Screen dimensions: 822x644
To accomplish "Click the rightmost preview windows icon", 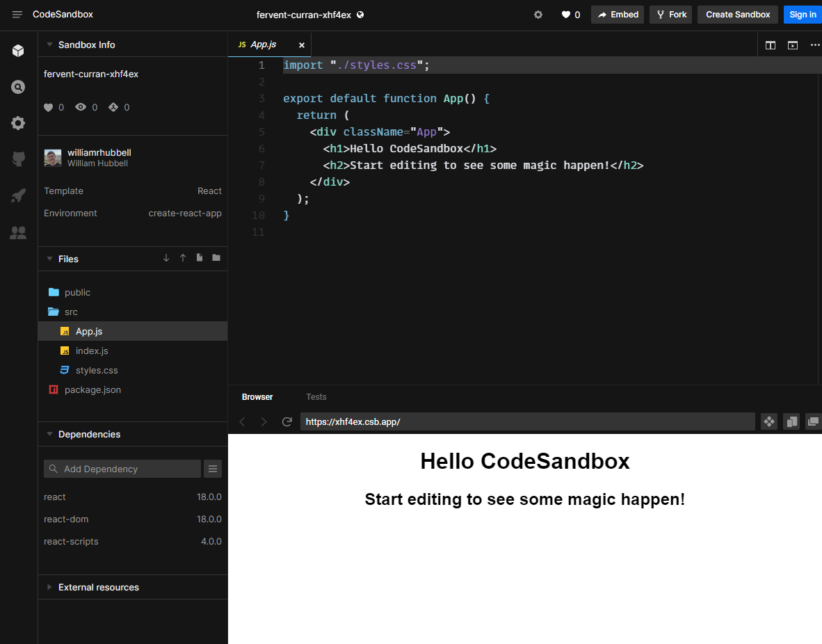I will pos(813,421).
